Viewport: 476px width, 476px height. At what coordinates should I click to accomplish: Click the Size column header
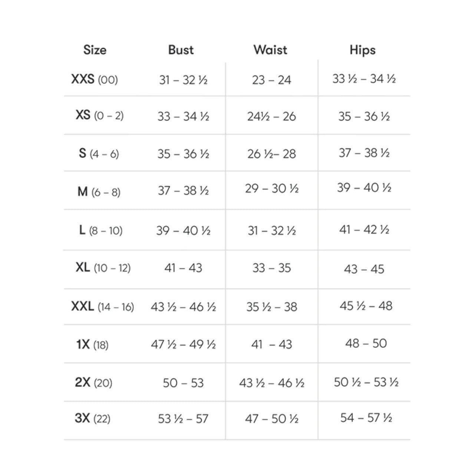pyautogui.click(x=95, y=50)
